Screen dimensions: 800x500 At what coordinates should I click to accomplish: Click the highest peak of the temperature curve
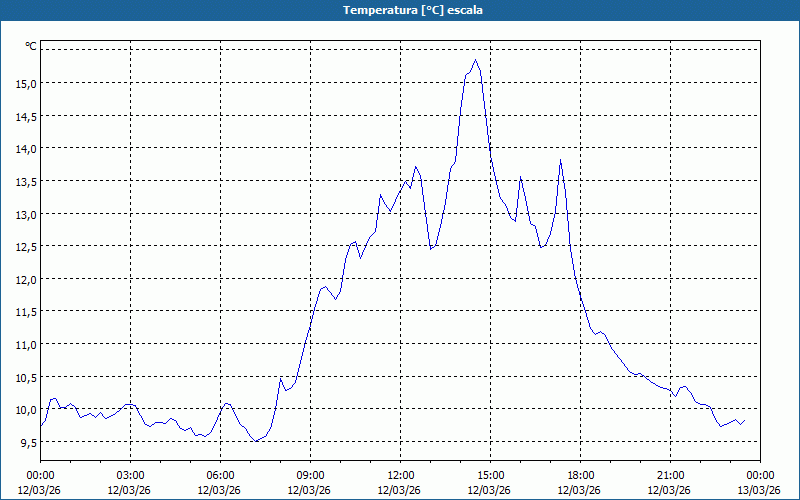[476, 60]
